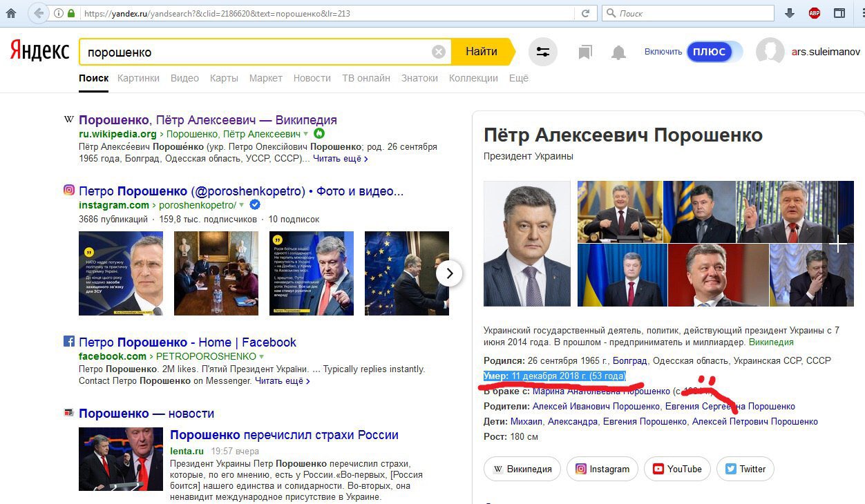Reload the page with the refresh icon
Image resolution: width=865 pixels, height=504 pixels.
586,13
